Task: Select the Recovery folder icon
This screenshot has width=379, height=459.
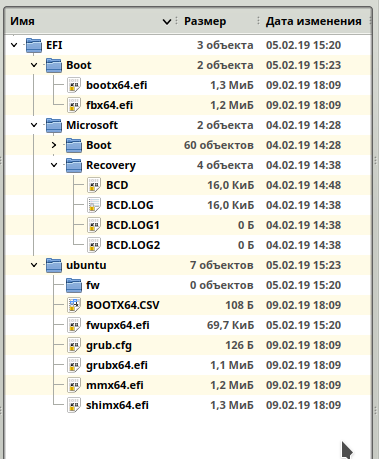Action: click(74, 165)
